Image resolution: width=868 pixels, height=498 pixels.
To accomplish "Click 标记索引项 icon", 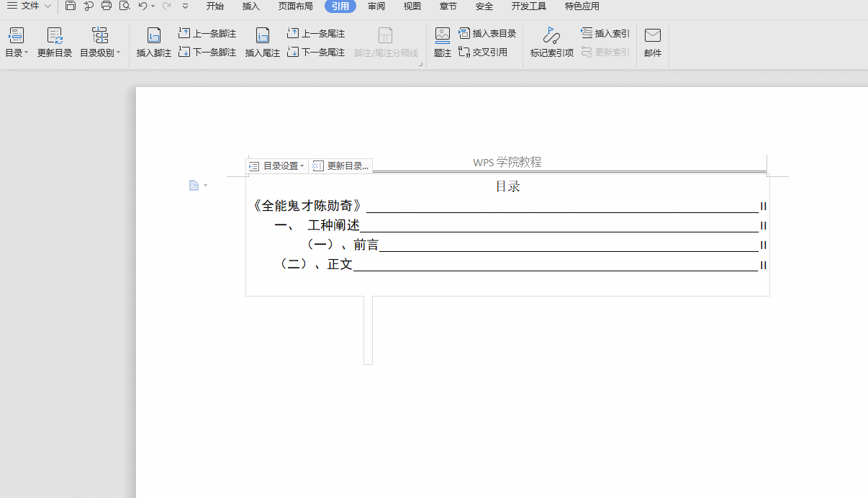I will [552, 43].
